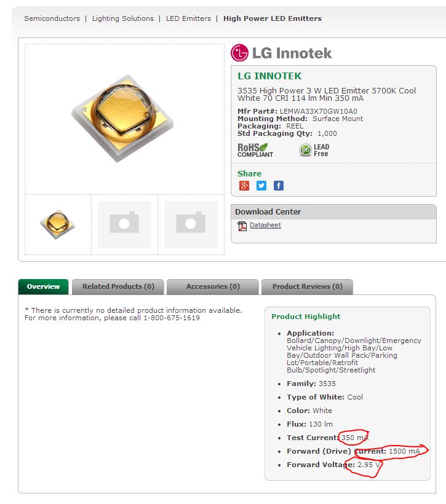Click the PDF datasheet icon
The height and width of the screenshot is (504, 446).
[x=242, y=226]
